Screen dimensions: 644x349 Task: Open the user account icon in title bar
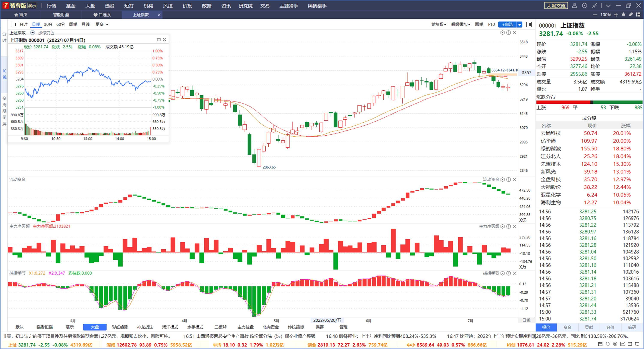click(x=575, y=6)
